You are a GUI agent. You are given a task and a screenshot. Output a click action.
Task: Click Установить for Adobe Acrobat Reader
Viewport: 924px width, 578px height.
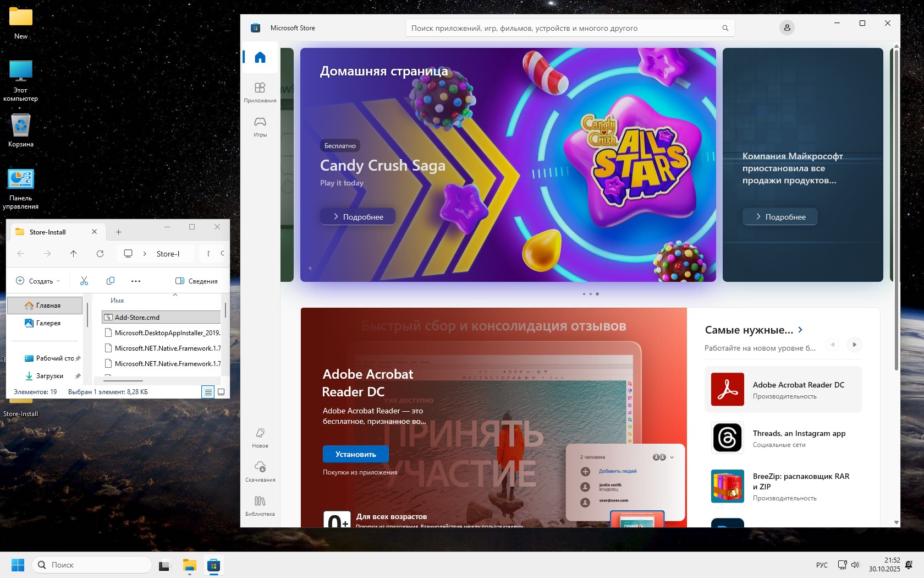[356, 454]
